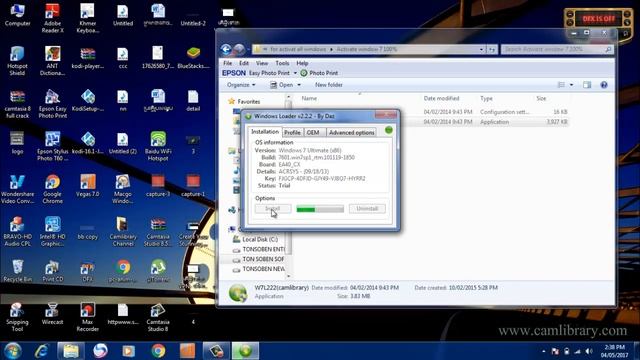Click Open button in Explorer toolbar

[x=282, y=85]
